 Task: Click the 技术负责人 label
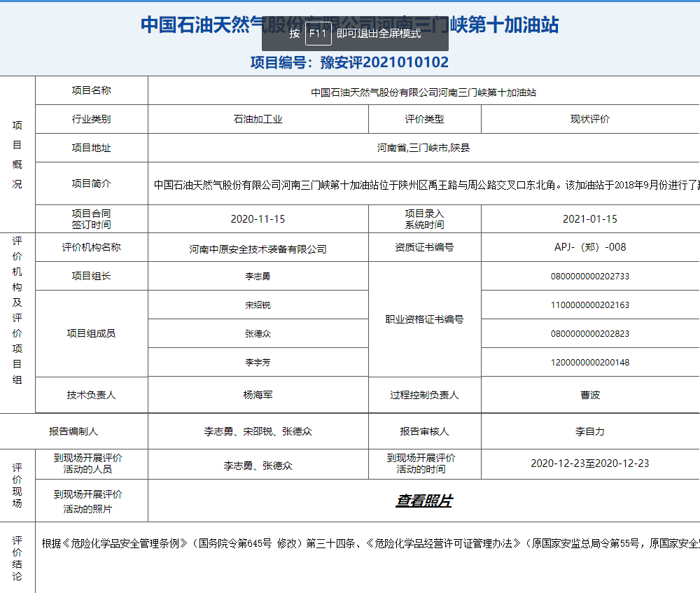click(92, 395)
